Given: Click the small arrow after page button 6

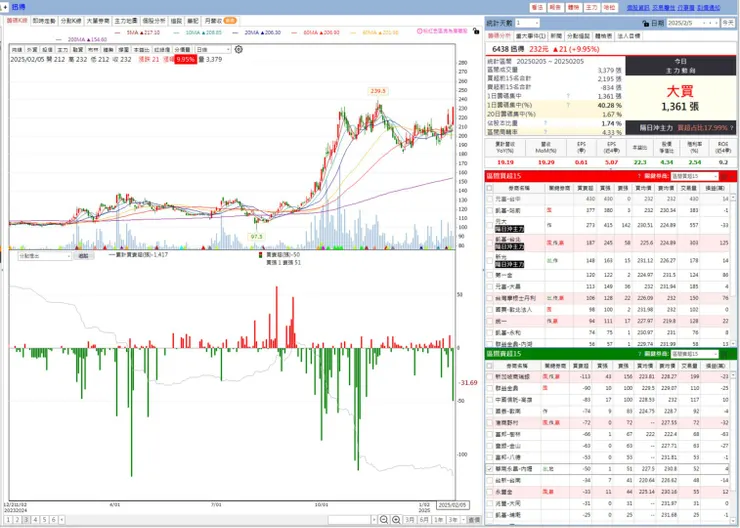Looking at the screenshot, I should (x=62, y=520).
